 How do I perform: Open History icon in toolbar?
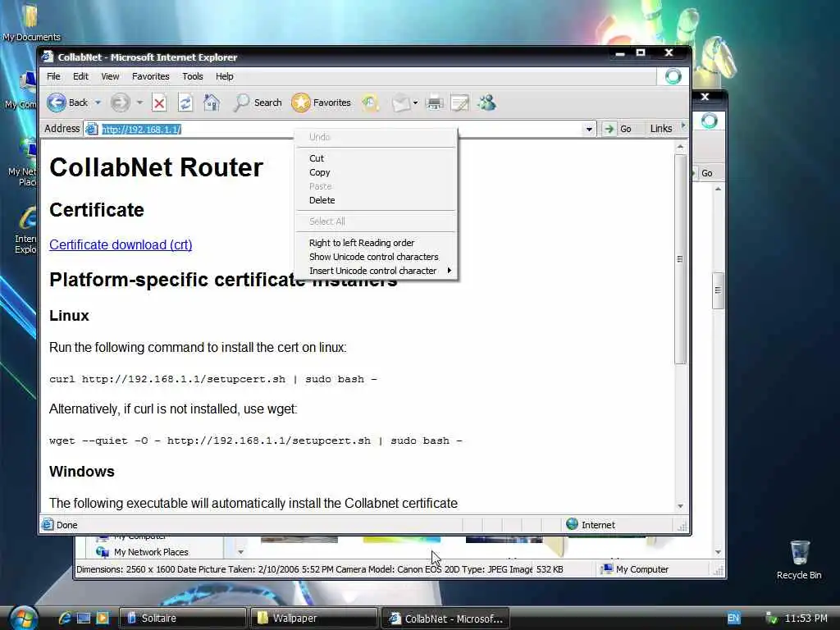coord(370,103)
